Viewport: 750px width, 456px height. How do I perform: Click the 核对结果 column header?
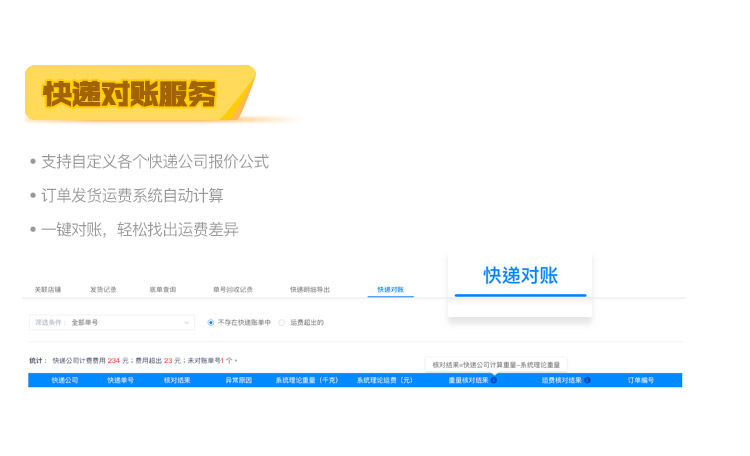[x=177, y=380]
